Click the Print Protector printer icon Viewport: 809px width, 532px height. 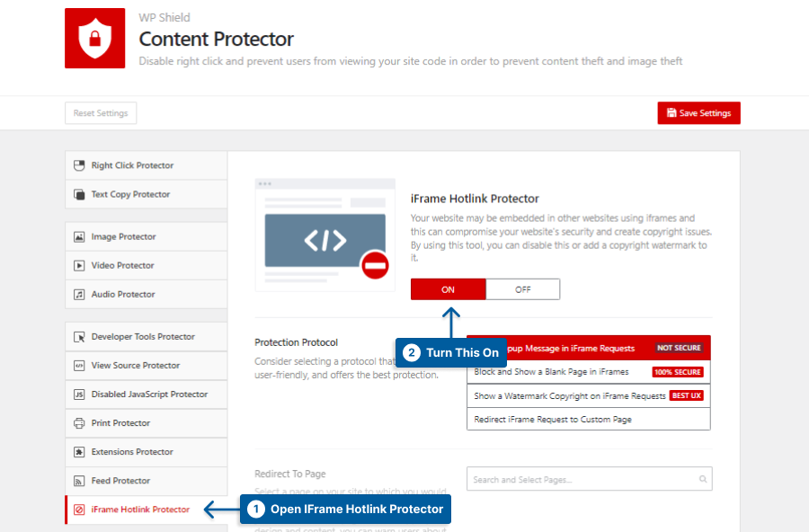[79, 423]
